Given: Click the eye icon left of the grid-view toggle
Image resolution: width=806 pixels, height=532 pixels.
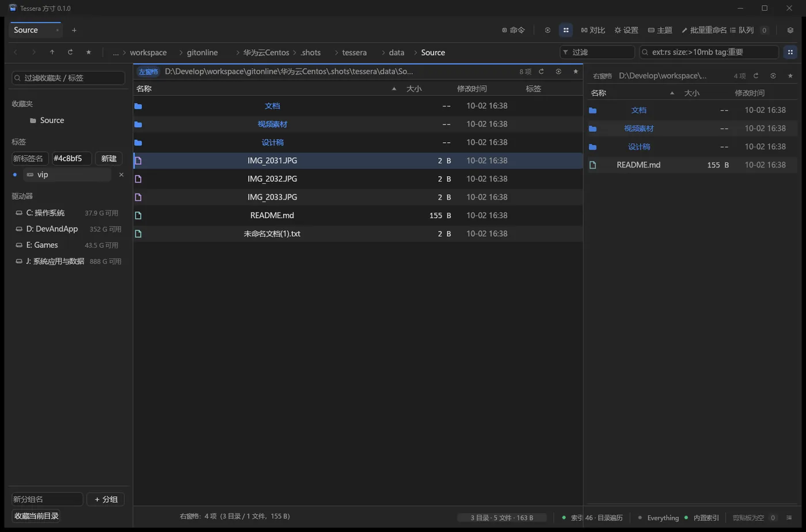Looking at the screenshot, I should click(x=548, y=30).
